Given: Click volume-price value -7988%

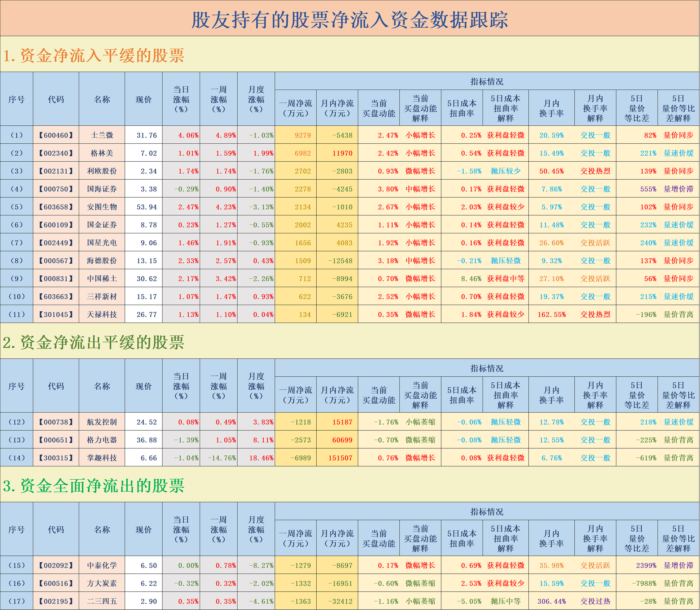Looking at the screenshot, I should coord(644,584).
